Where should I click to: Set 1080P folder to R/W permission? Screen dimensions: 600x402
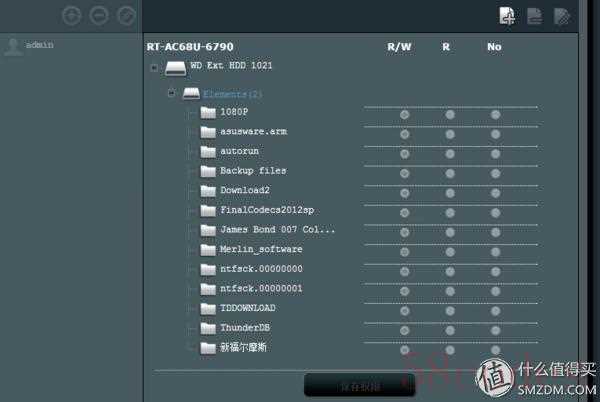click(x=404, y=115)
